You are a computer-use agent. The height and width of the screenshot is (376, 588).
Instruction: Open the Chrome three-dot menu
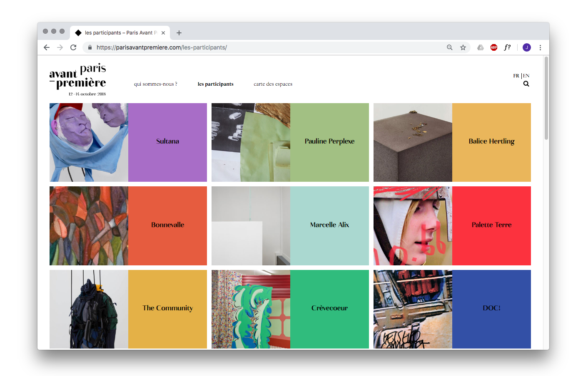540,47
